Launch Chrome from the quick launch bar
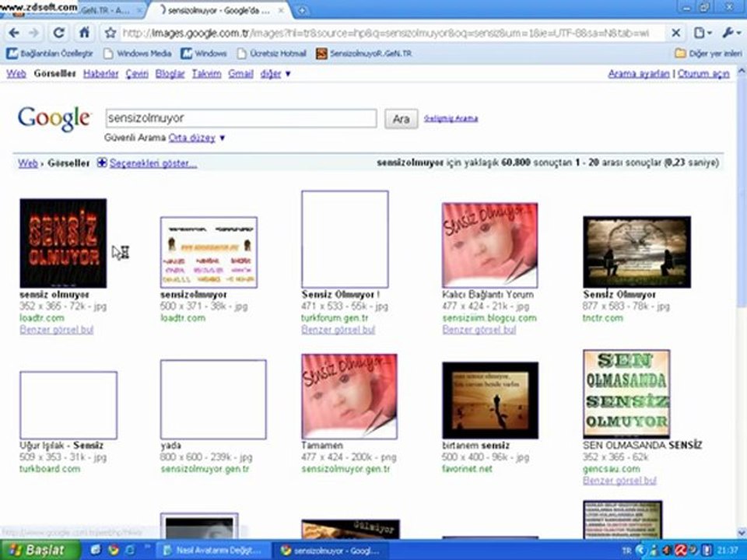747x560 pixels. click(x=114, y=551)
